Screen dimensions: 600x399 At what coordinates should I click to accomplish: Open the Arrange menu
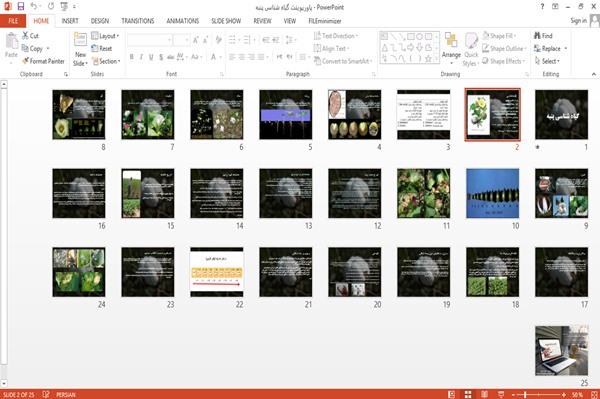click(451, 48)
